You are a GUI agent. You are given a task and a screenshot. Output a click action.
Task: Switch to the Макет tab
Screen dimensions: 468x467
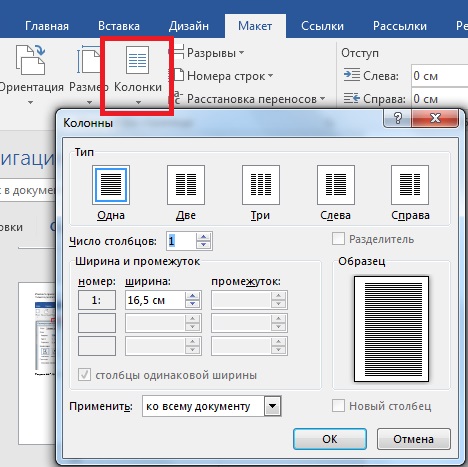coord(255,26)
